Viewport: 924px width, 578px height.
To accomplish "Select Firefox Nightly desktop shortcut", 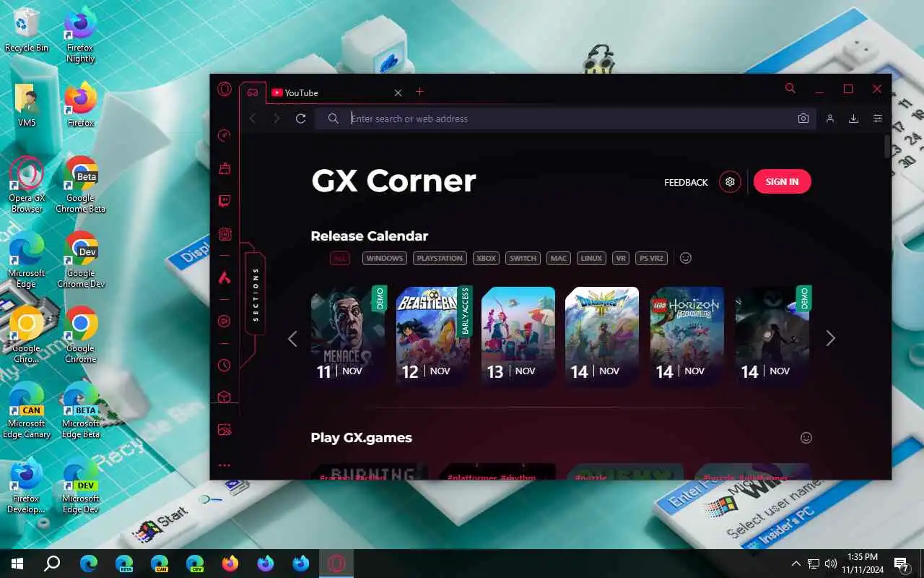I will pos(81,34).
